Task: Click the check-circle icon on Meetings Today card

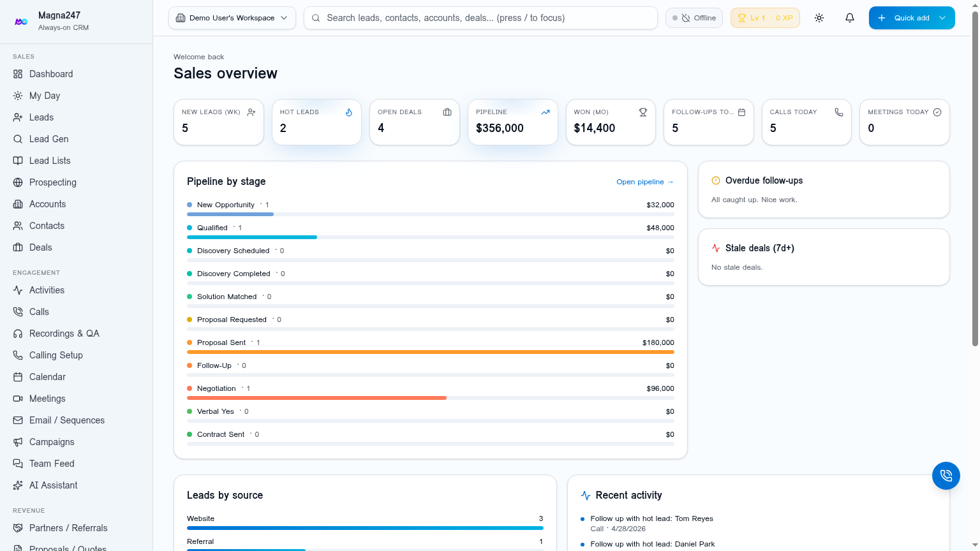Action: coord(937,112)
